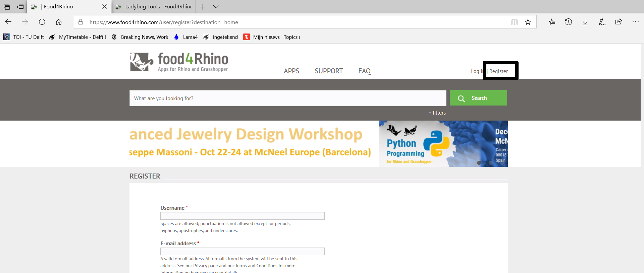This screenshot has height=273, width=644.
Task: Click the Add notes pen icon
Action: (x=602, y=22)
